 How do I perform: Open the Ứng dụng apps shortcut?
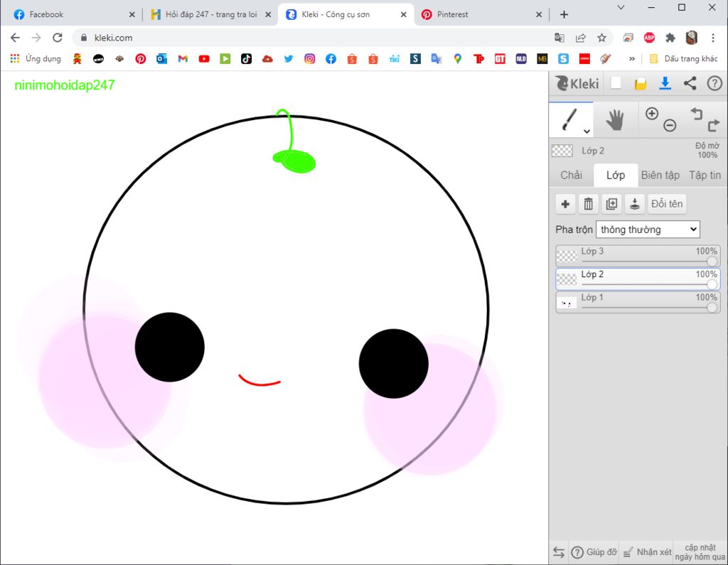pyautogui.click(x=36, y=58)
